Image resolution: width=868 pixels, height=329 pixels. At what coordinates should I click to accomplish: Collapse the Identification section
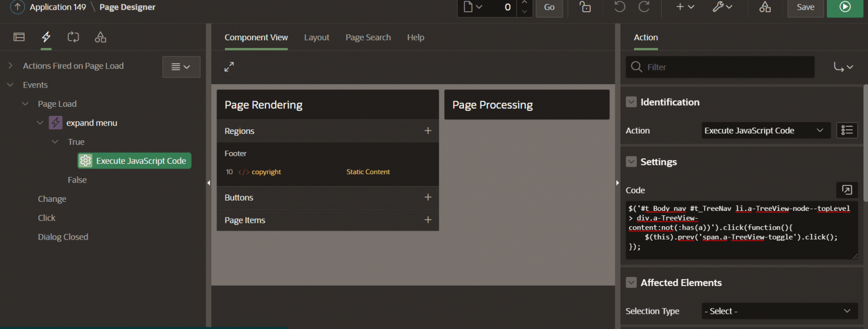pos(631,102)
